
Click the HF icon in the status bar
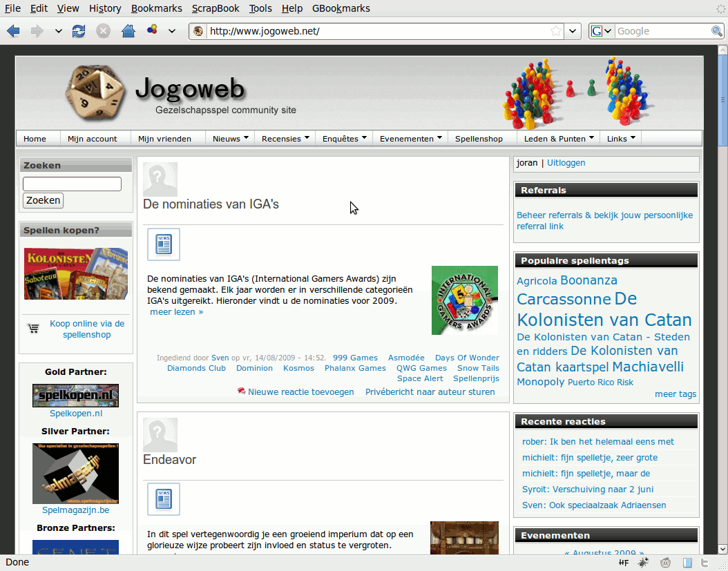[624, 563]
